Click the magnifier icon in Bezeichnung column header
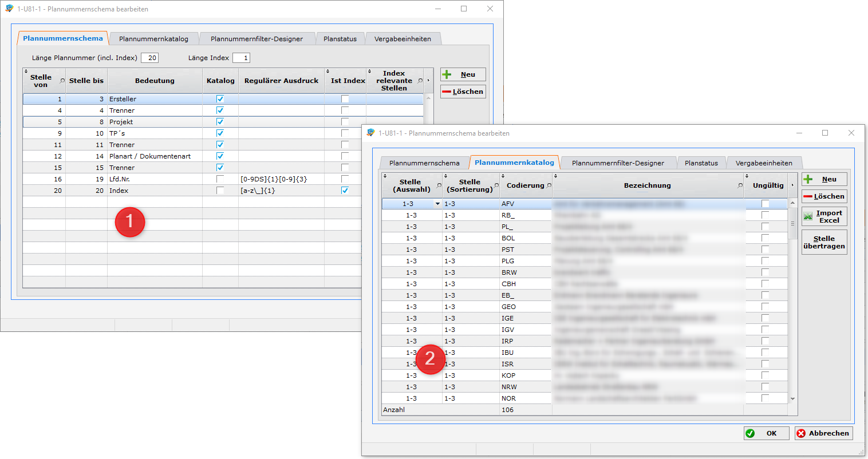Viewport: 868px width, 459px height. (x=740, y=185)
